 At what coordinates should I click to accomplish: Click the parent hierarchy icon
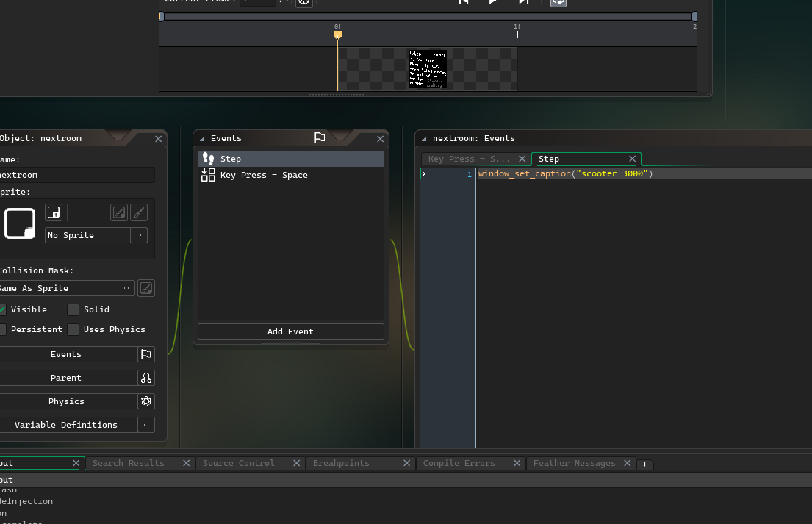146,378
